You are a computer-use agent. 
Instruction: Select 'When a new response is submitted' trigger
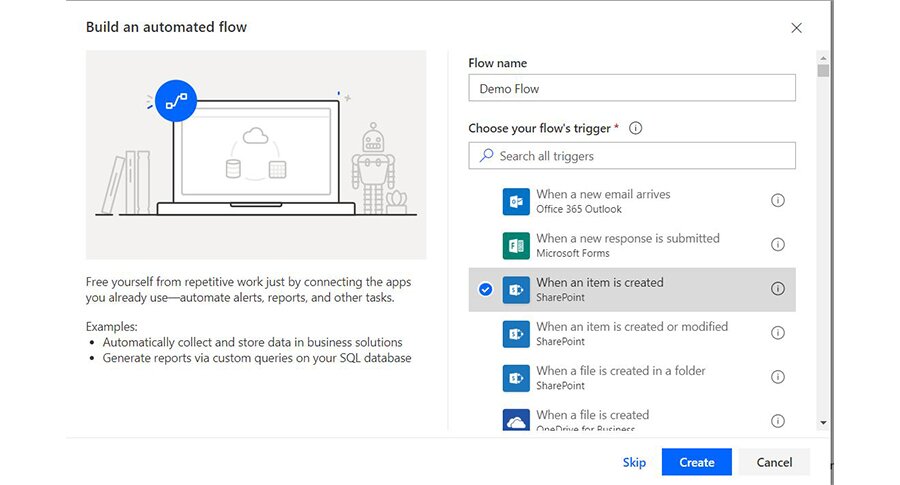click(x=632, y=245)
